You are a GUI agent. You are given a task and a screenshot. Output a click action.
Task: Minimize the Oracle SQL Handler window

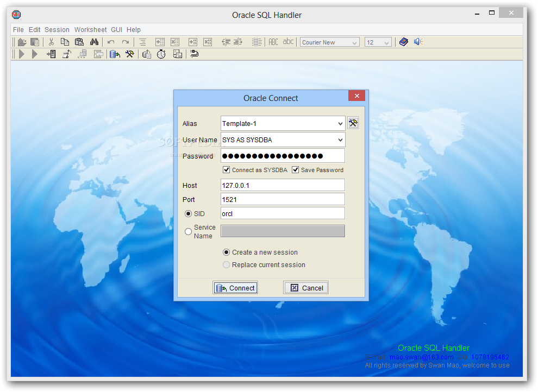pos(477,14)
